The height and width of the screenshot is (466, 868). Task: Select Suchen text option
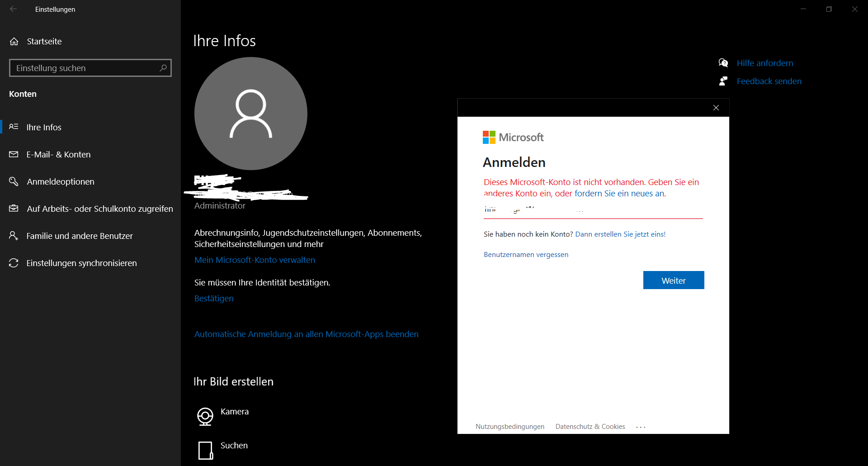click(234, 446)
